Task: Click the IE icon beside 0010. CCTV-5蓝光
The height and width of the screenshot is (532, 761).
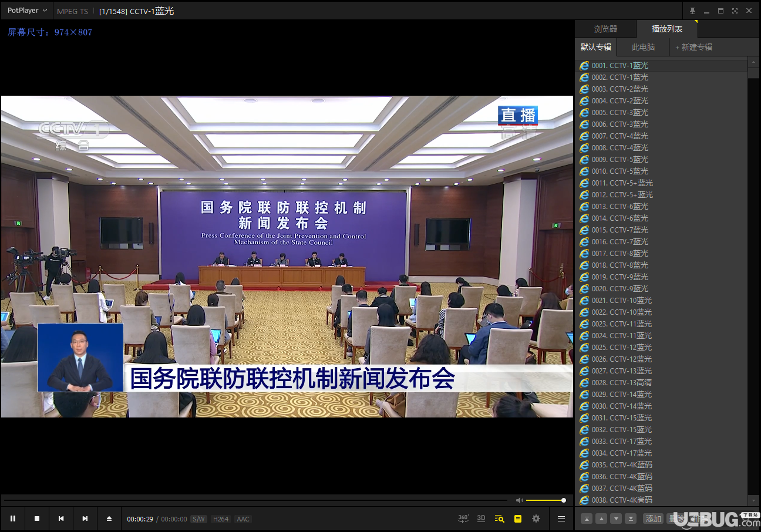Action: coord(584,171)
